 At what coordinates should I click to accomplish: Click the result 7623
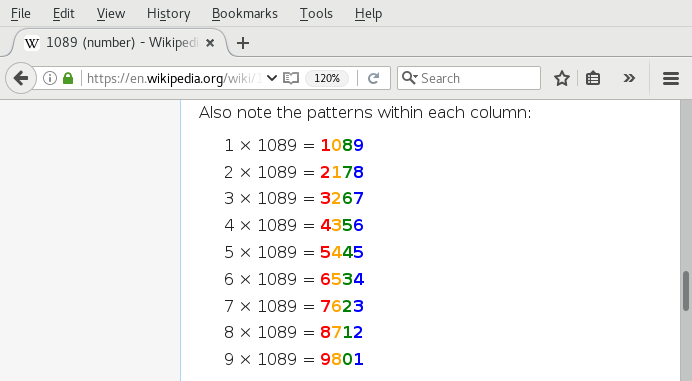(x=342, y=306)
